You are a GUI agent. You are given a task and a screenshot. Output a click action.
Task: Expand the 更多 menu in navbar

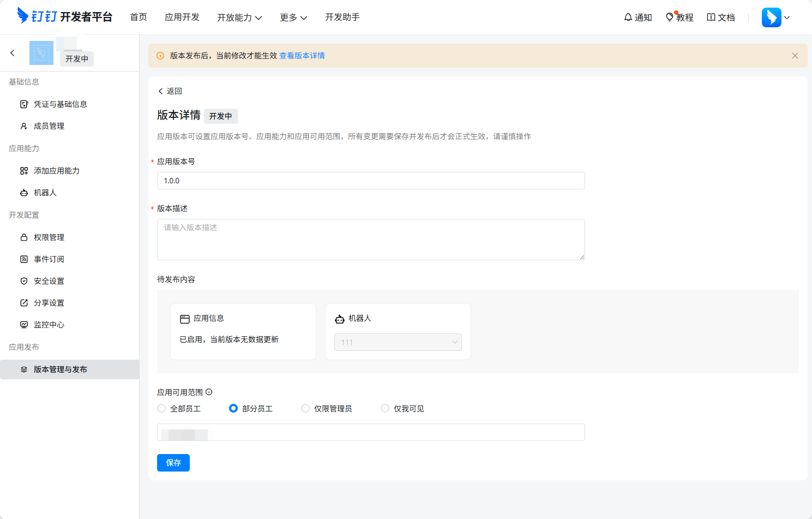293,17
